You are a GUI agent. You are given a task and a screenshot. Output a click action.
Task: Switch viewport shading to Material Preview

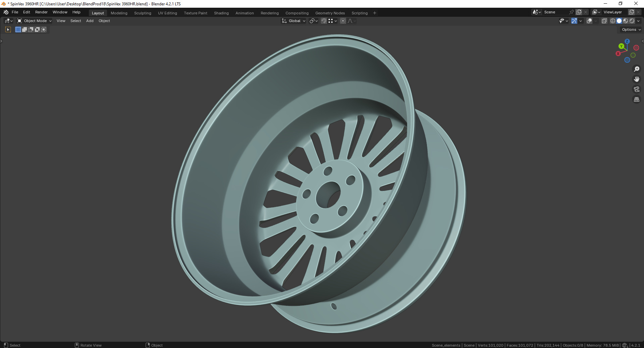pos(626,21)
